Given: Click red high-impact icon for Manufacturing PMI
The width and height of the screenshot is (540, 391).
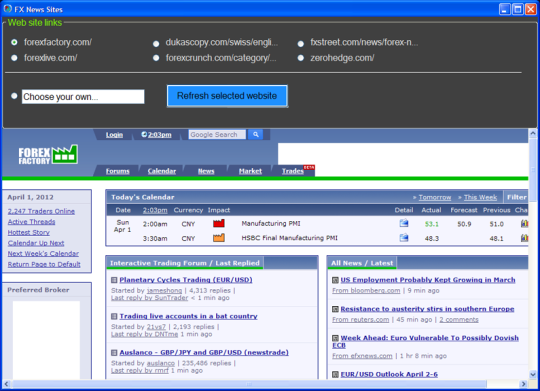Looking at the screenshot, I should [219, 224].
